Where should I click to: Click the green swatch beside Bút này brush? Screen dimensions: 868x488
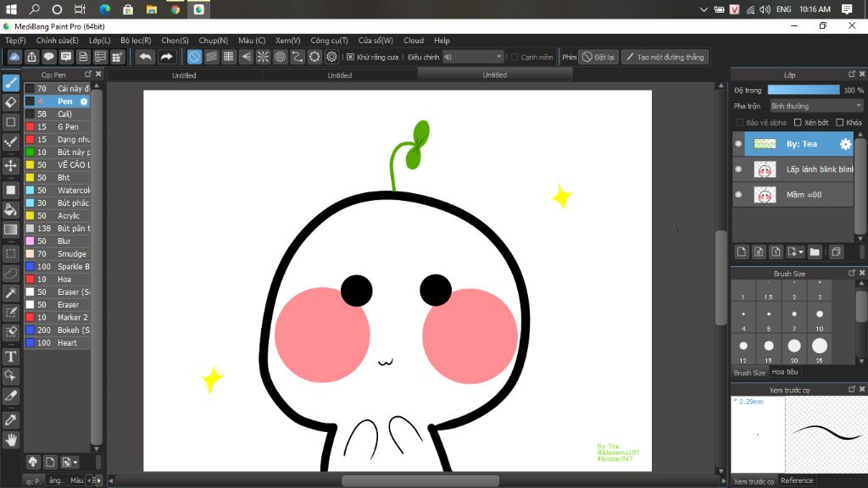tap(30, 152)
